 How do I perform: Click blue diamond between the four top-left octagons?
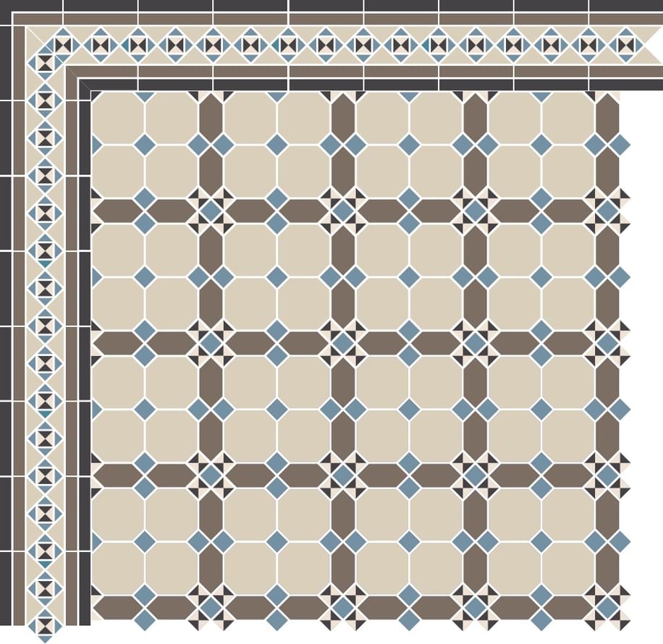tap(145, 145)
